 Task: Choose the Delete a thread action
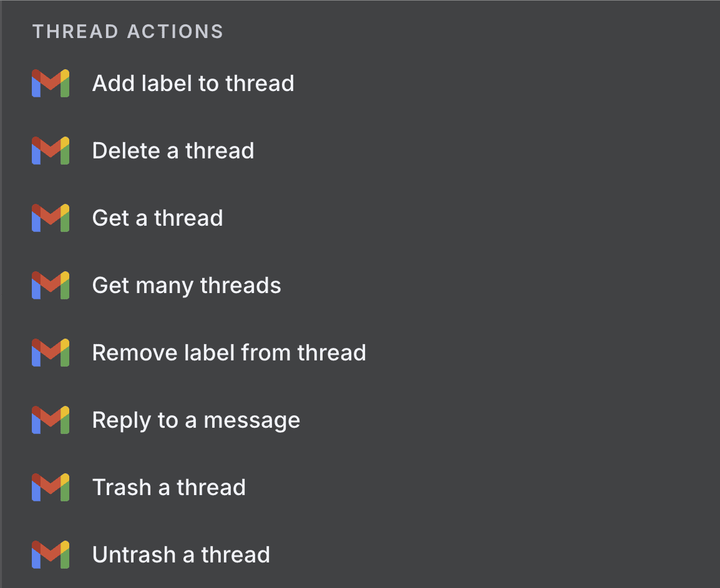click(173, 150)
